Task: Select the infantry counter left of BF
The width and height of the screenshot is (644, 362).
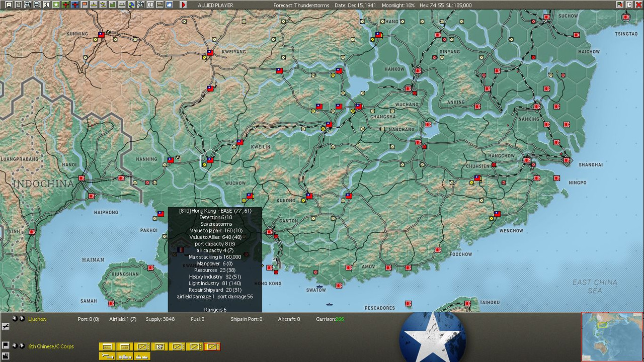Action: [142, 346]
